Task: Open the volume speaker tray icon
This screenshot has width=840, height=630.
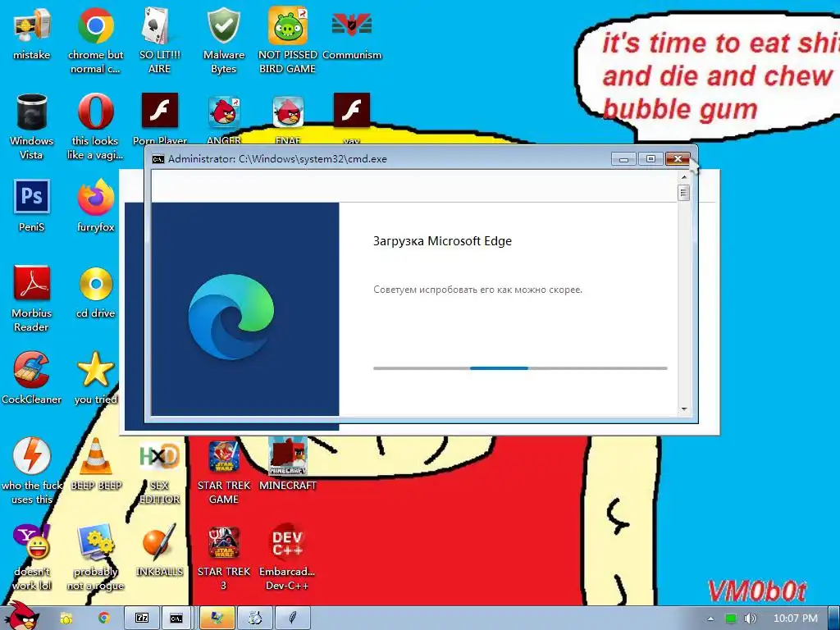Action: pyautogui.click(x=750, y=619)
